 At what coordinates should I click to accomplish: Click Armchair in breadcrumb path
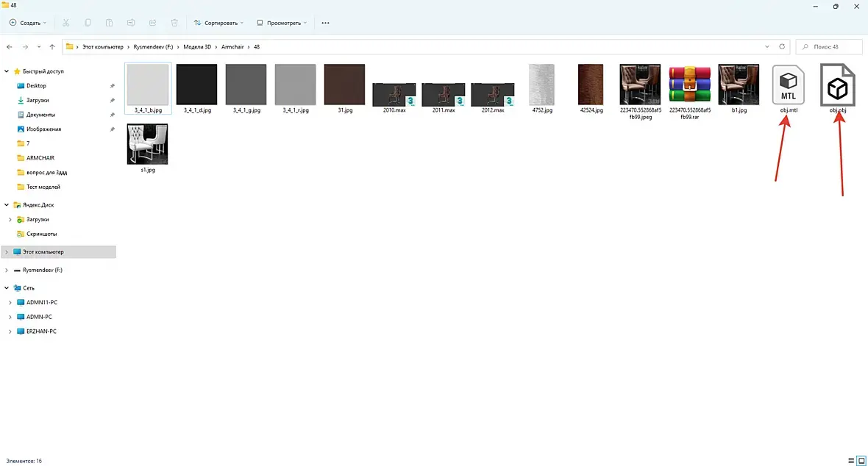coord(232,47)
